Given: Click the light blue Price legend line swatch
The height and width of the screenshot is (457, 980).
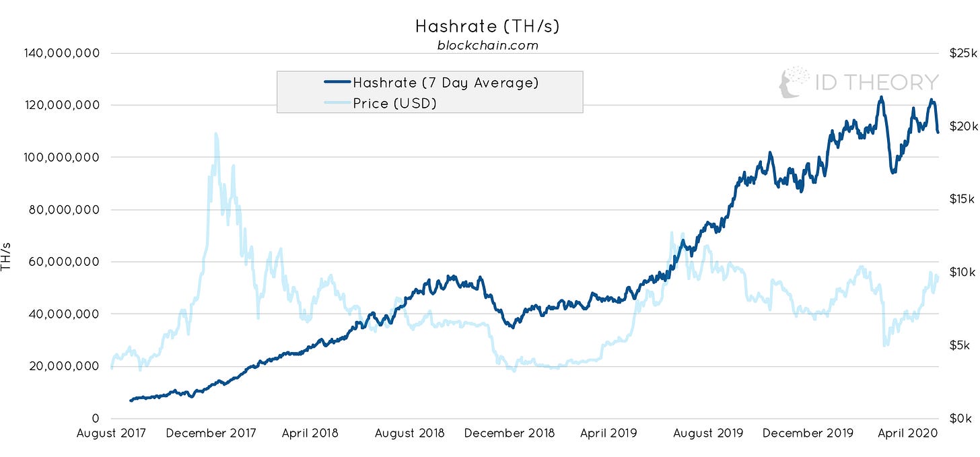Looking at the screenshot, I should pyautogui.click(x=337, y=103).
